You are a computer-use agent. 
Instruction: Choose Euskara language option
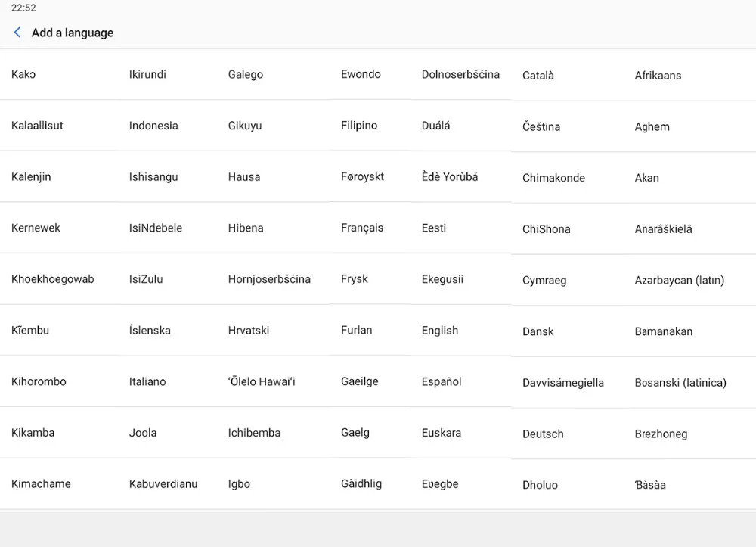pos(442,434)
